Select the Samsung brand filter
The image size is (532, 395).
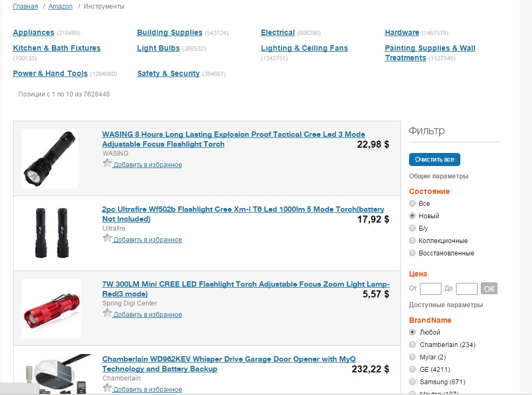[413, 382]
